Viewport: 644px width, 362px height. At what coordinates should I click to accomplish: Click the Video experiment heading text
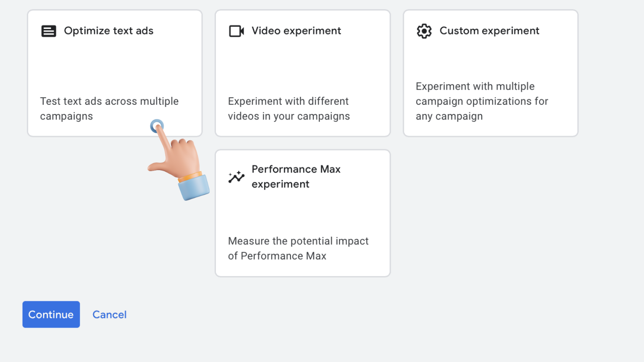(296, 31)
